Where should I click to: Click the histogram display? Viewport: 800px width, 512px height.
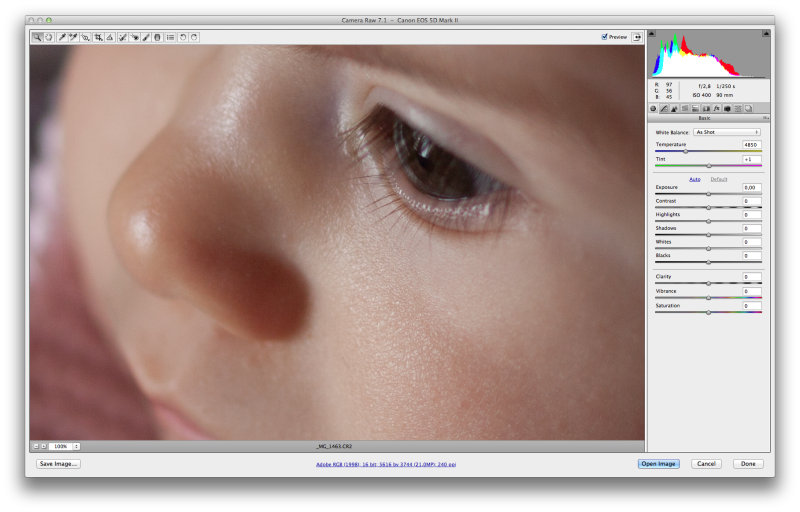pos(709,54)
